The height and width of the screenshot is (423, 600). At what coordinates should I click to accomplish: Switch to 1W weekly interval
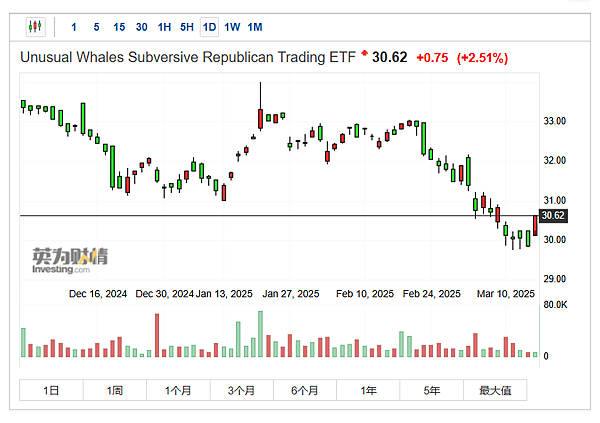click(x=232, y=27)
